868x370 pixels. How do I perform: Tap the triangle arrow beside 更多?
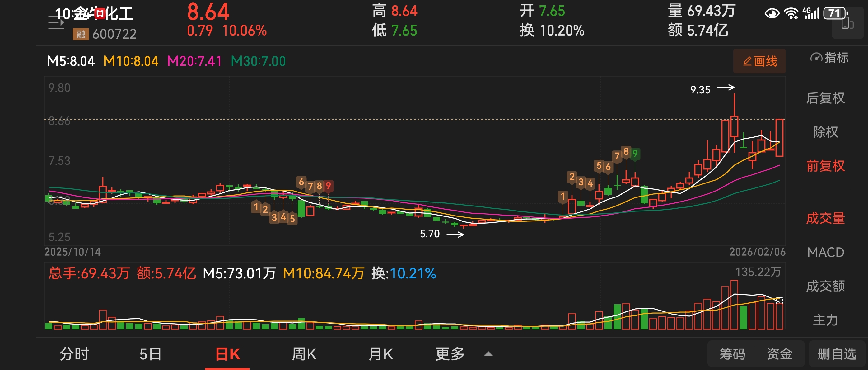click(x=488, y=354)
